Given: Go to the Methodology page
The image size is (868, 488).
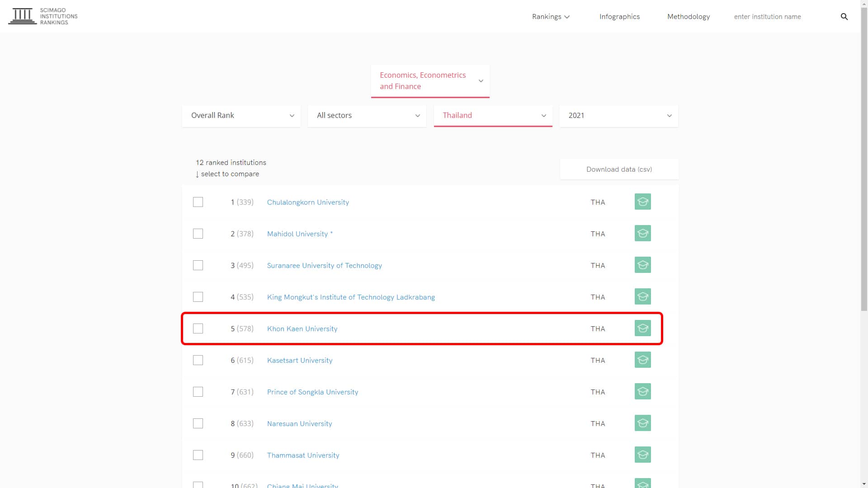Looking at the screenshot, I should [x=689, y=17].
